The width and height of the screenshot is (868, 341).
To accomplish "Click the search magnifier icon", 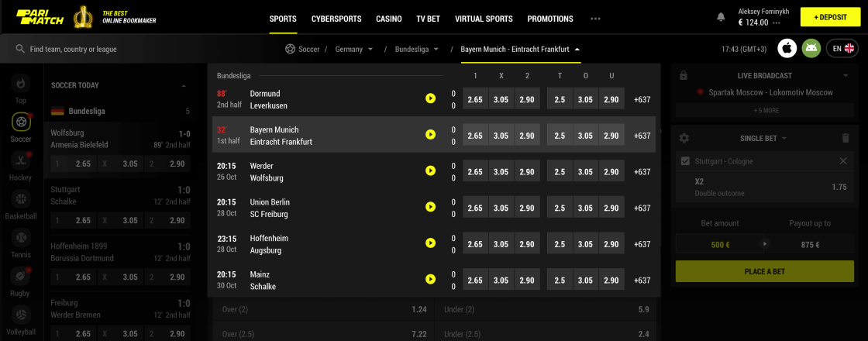I will pos(20,49).
